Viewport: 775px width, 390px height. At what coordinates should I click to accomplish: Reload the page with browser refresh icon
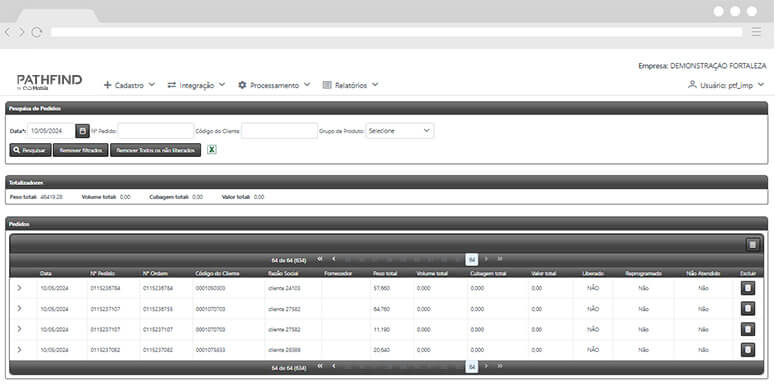37,32
